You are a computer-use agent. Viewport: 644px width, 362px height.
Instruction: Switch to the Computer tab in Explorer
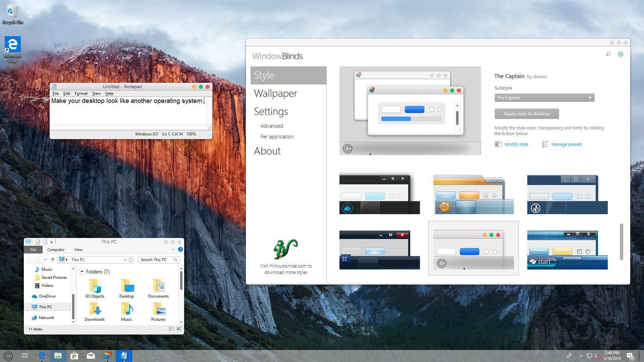coord(56,250)
